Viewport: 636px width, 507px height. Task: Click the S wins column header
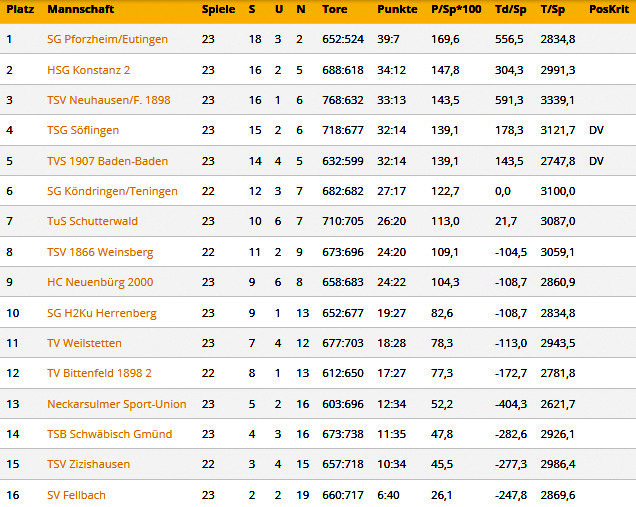pos(252,9)
